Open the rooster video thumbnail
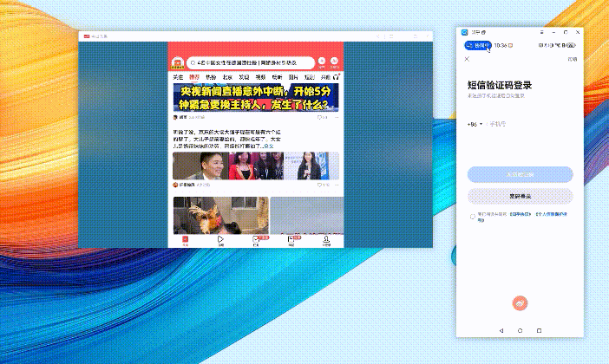This screenshot has height=364, width=609. (220, 216)
